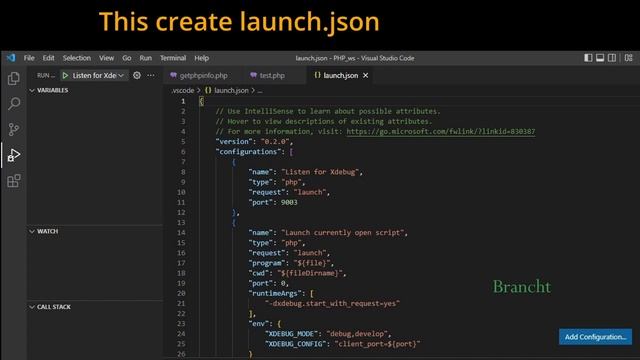Open the Extensions view
Screen dimensions: 640x360
pyautogui.click(x=13, y=180)
